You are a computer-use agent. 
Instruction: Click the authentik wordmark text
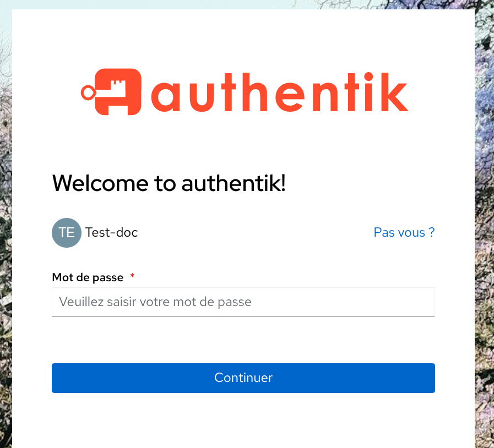click(x=279, y=92)
